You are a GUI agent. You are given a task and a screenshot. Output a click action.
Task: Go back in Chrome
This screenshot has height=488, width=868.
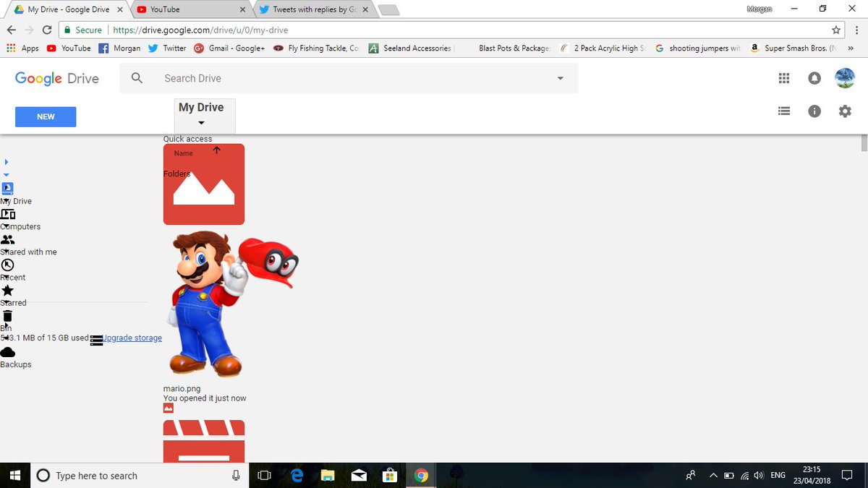pyautogui.click(x=11, y=30)
